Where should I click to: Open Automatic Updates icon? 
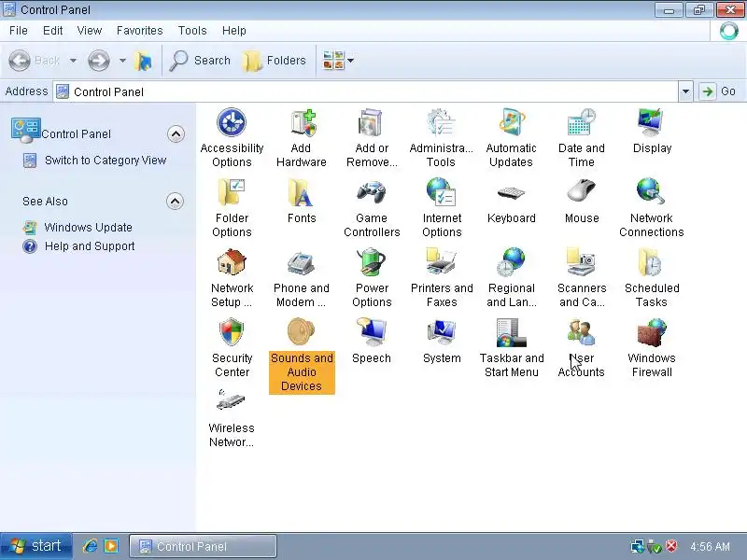pos(512,123)
